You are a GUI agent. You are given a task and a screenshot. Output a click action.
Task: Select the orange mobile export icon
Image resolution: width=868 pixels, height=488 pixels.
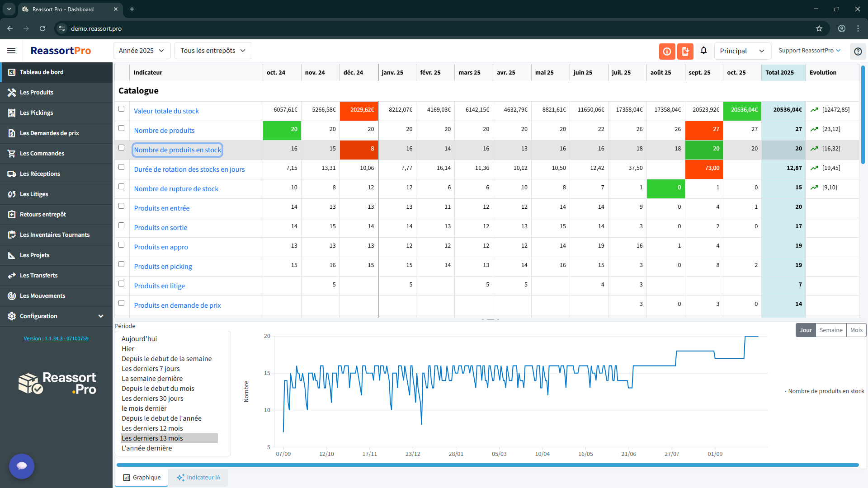[685, 51]
